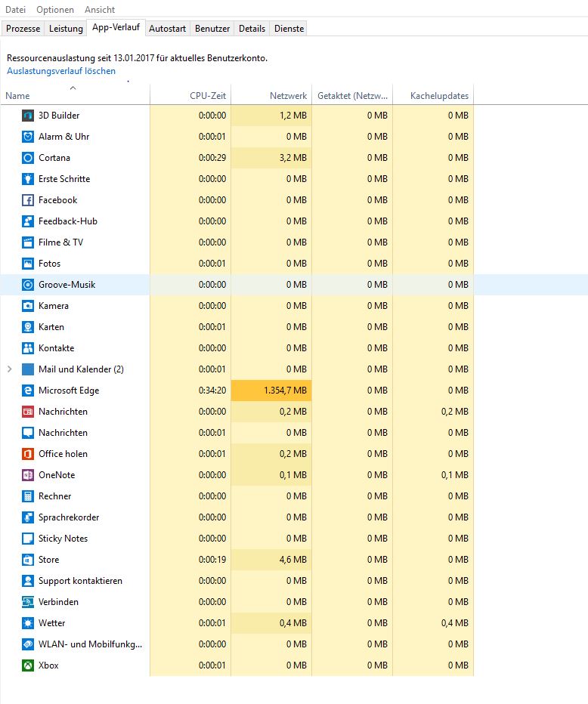588x704 pixels.
Task: Open the Optionen menu
Action: coord(55,9)
